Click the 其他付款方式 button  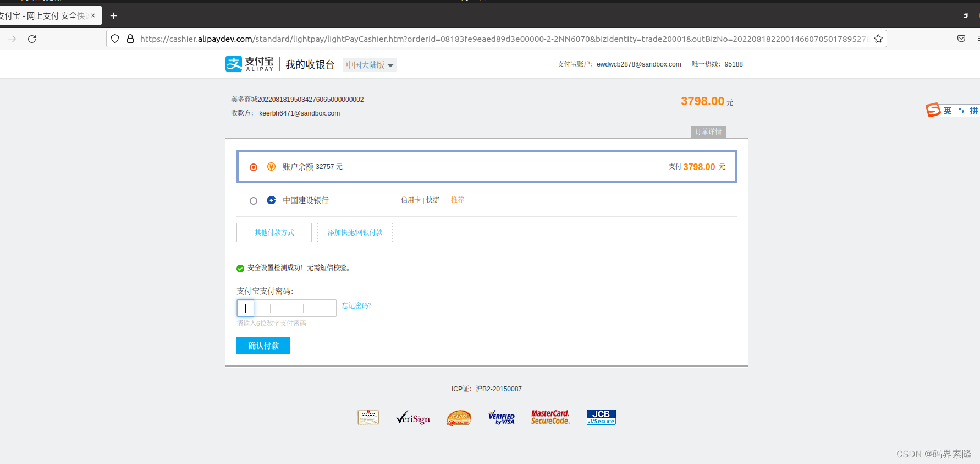[274, 232]
